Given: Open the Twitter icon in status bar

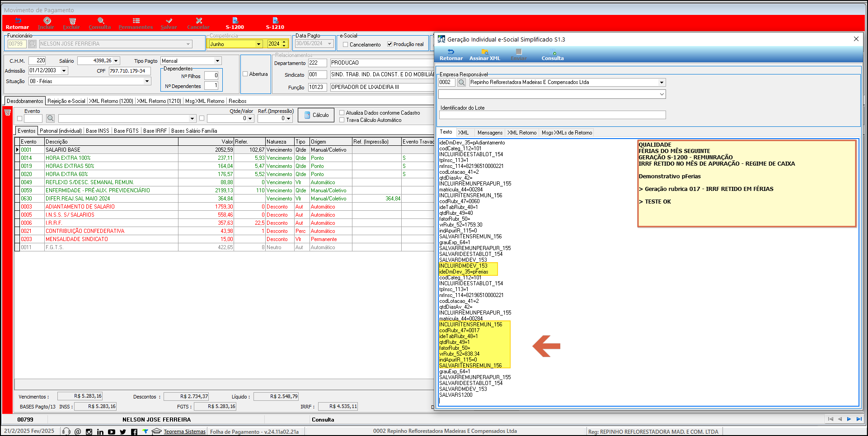Looking at the screenshot, I should tap(123, 431).
